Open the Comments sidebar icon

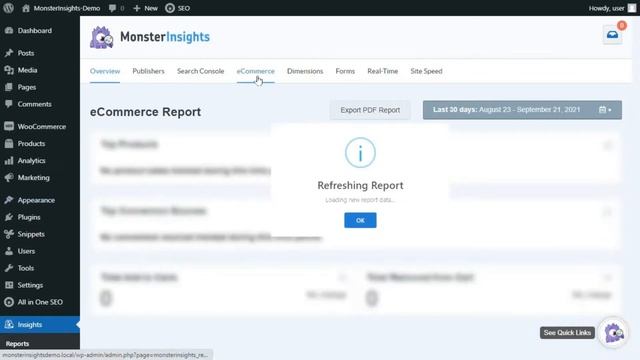pyautogui.click(x=9, y=104)
